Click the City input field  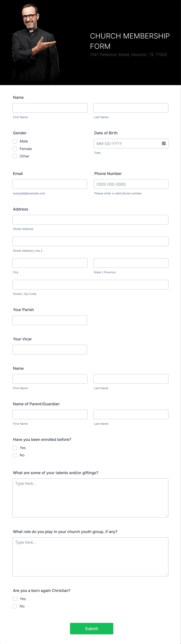(x=50, y=263)
